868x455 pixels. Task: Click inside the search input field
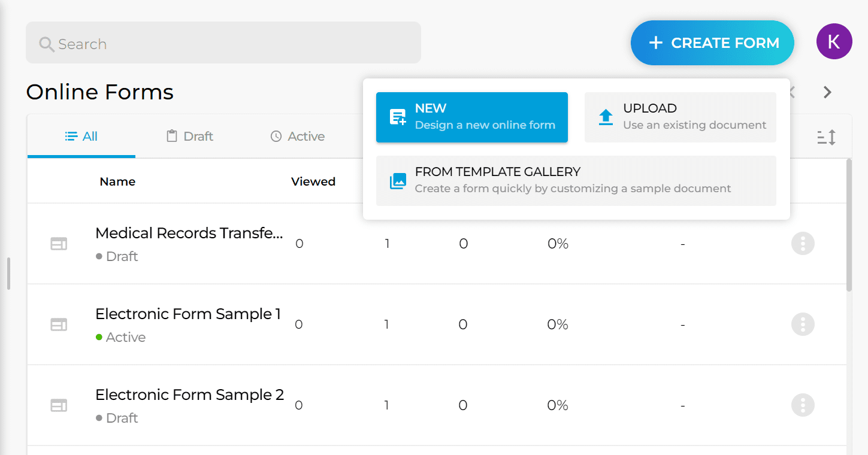223,43
